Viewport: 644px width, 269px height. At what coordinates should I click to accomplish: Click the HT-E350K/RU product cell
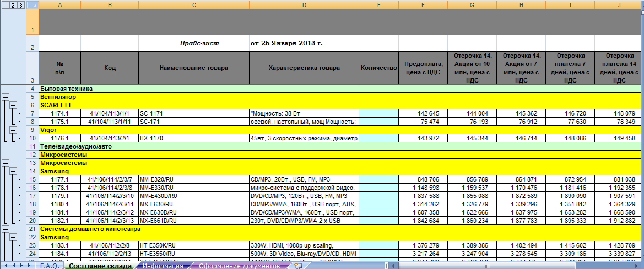click(x=194, y=246)
